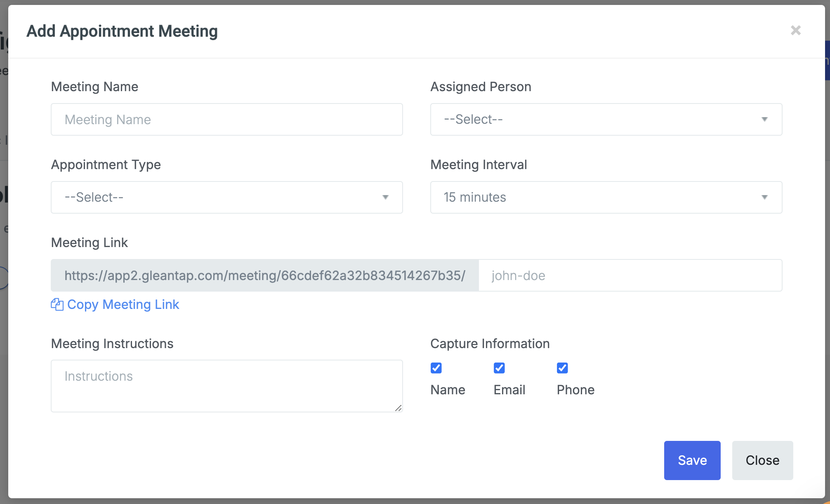The image size is (830, 504).
Task: Disable the Phone capture checkbox
Action: click(x=562, y=368)
